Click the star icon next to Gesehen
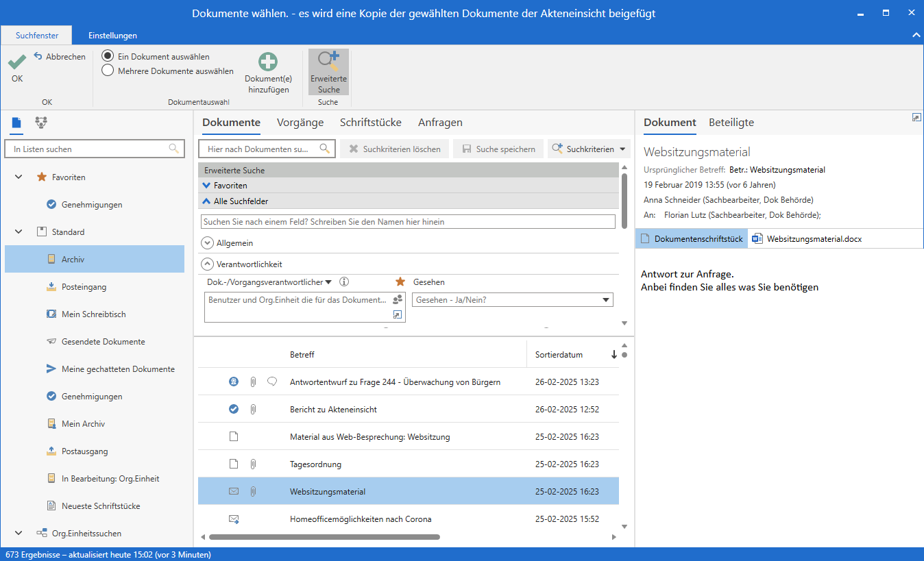Screen dimensions: 924x561 pyautogui.click(x=400, y=282)
